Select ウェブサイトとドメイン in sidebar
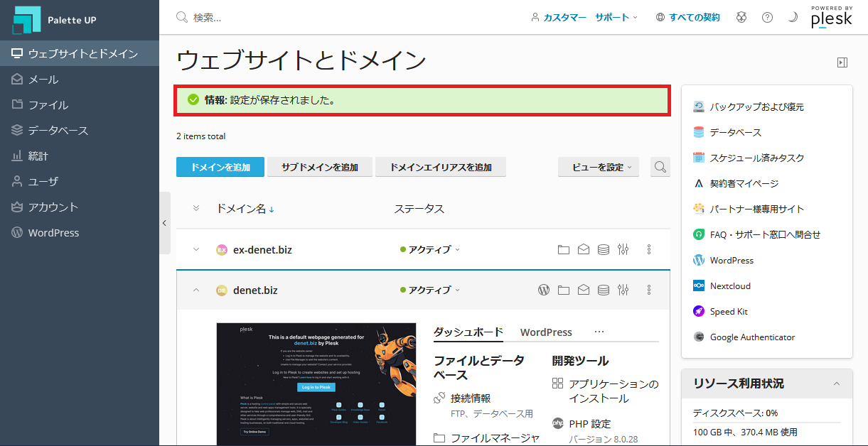Viewport: 868px width, 446px height. tap(80, 53)
